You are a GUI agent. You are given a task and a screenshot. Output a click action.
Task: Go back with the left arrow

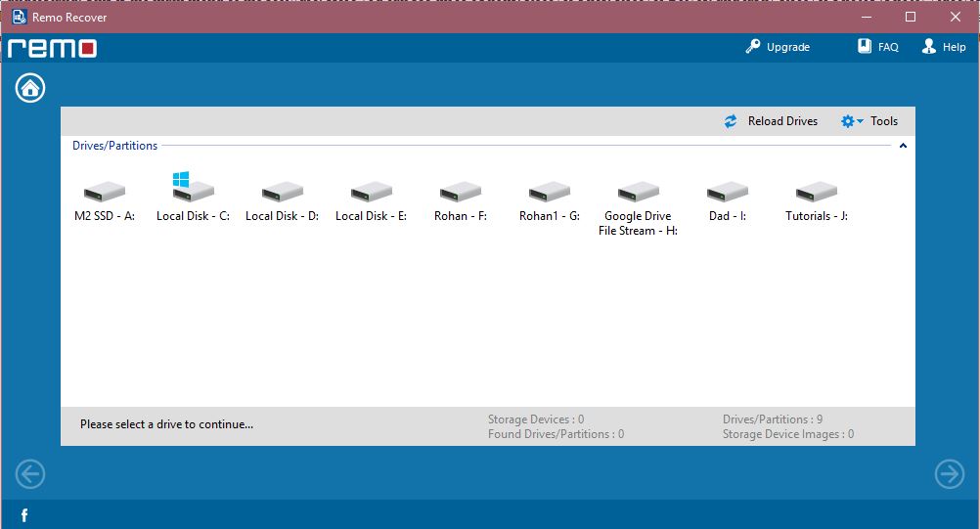(30, 474)
